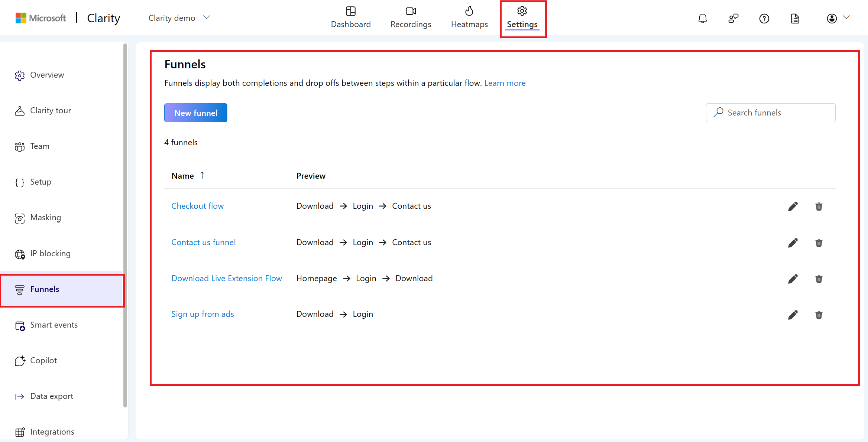Open the Help question mark icon
The width and height of the screenshot is (868, 442).
(764, 18)
